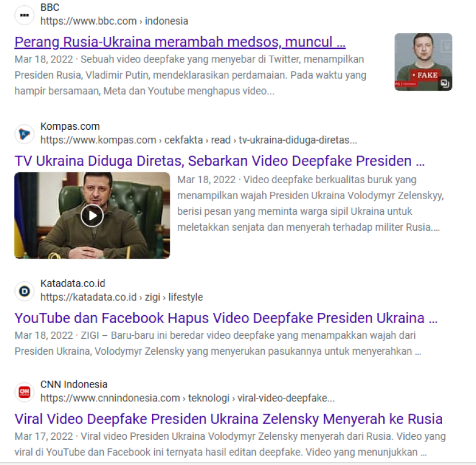Click the kompas.com cekfakta URL breadcrumb
The height and width of the screenshot is (465, 476).
(198, 140)
